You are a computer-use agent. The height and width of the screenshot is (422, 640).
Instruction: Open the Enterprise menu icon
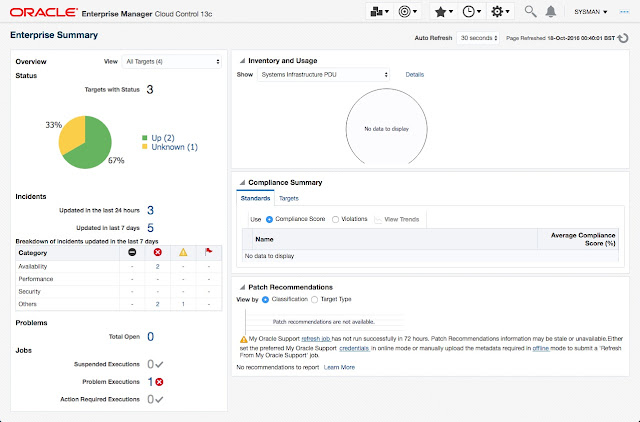click(x=379, y=12)
